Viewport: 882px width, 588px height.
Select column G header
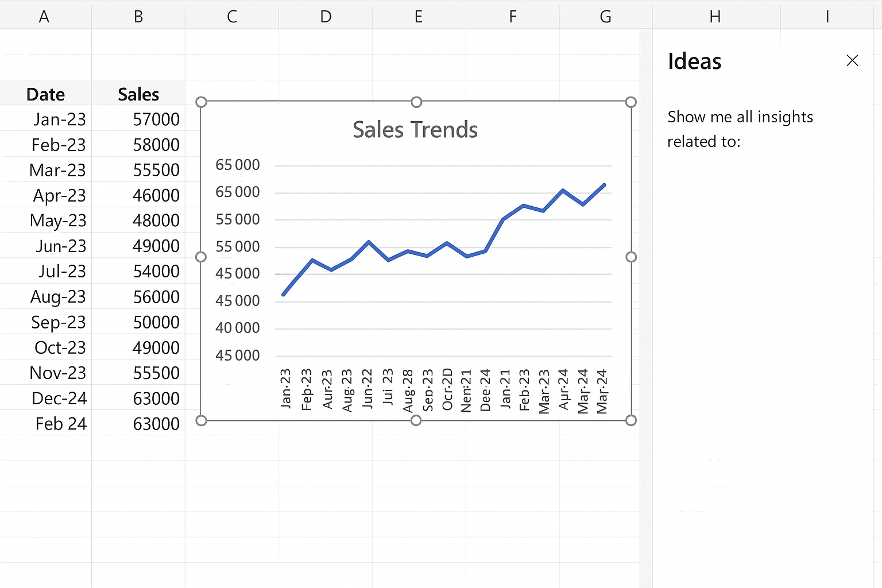(x=606, y=17)
